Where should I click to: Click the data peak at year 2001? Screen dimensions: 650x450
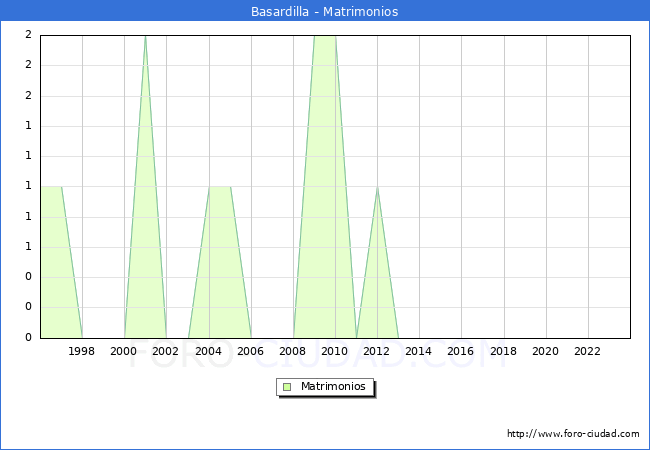click(x=145, y=37)
